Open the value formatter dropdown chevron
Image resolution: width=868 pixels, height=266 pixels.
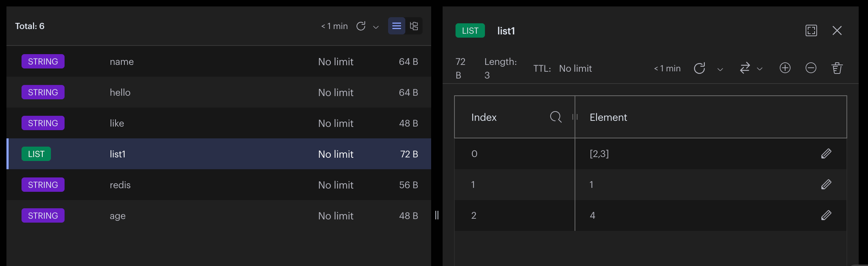[x=759, y=69]
